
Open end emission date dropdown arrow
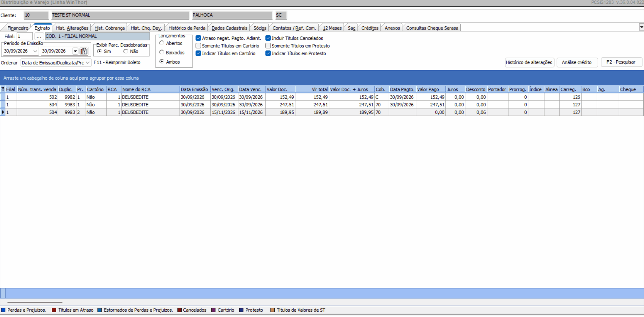(75, 51)
